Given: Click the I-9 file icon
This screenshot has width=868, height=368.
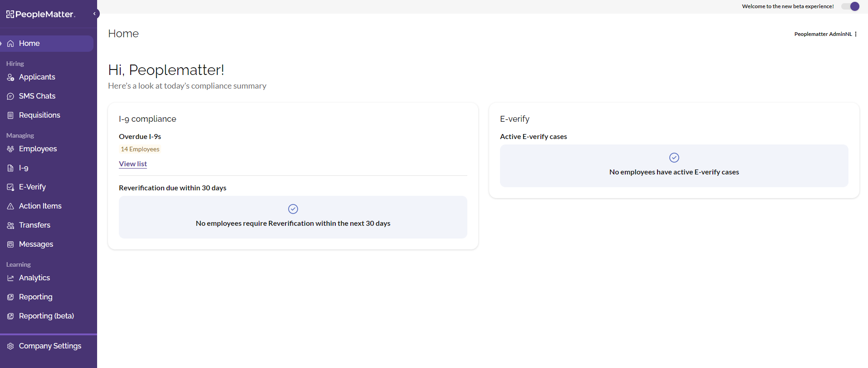Looking at the screenshot, I should coord(10,168).
